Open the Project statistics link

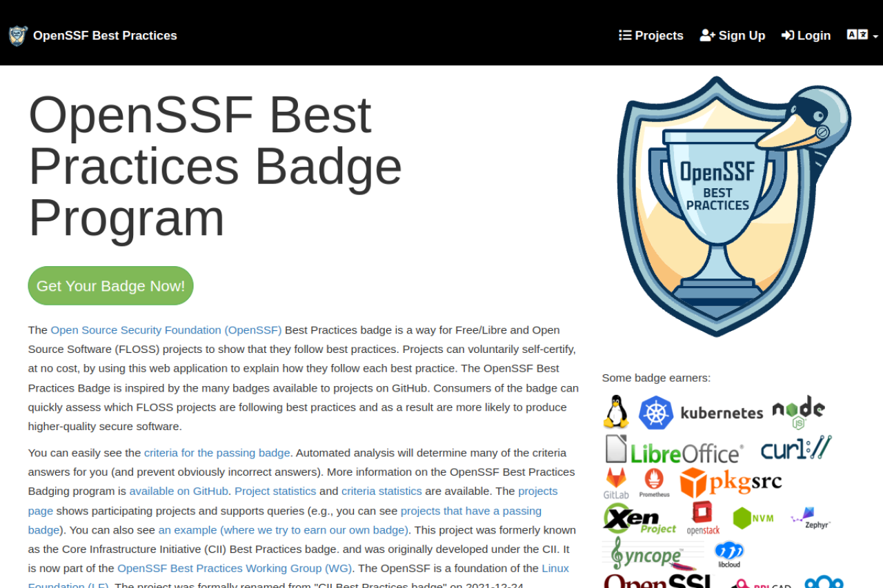coord(275,491)
